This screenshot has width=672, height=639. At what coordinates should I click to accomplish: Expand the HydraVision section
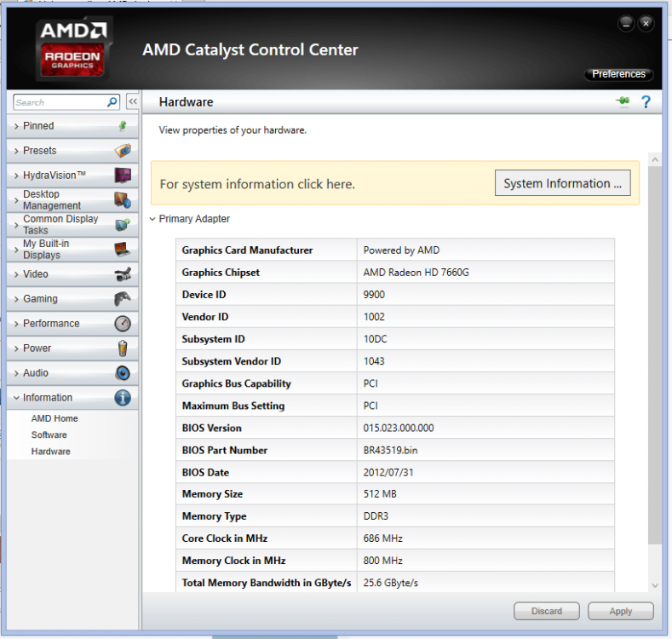tap(72, 176)
